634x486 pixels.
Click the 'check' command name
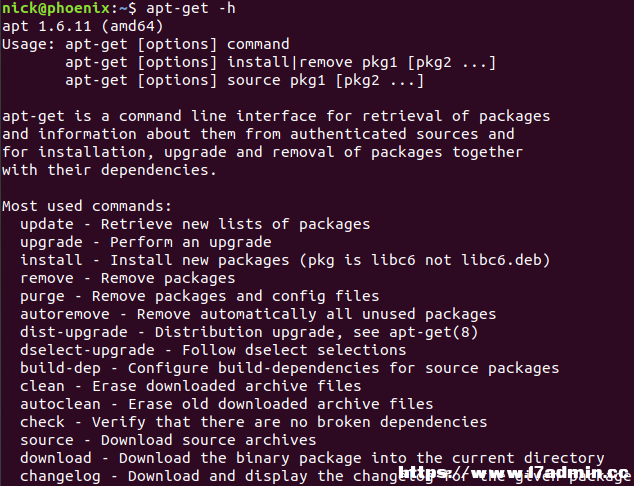(42, 422)
